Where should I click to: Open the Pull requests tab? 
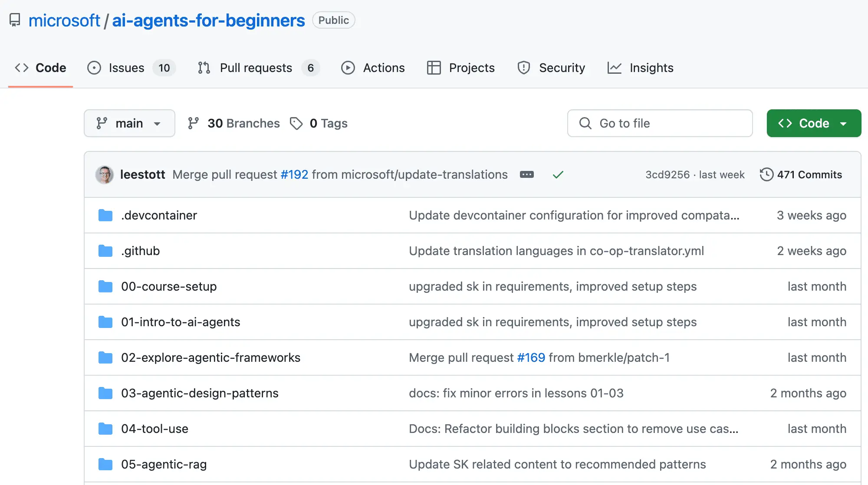click(259, 68)
